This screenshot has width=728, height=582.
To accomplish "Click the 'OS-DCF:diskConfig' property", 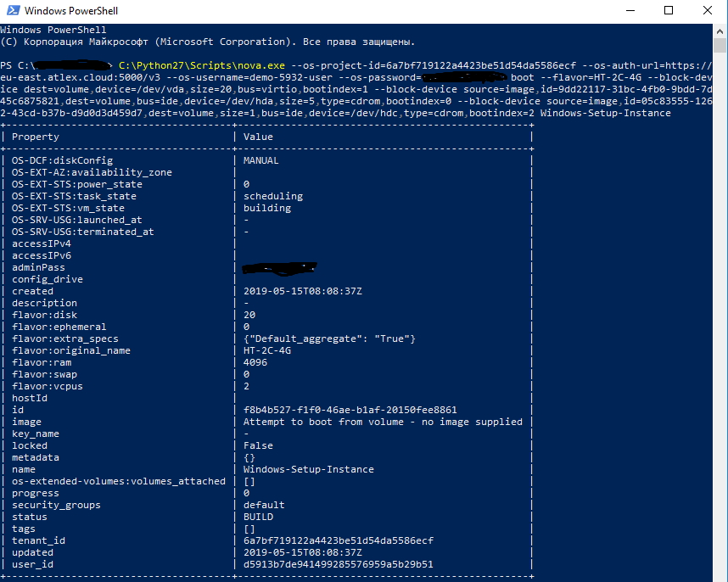I will [x=62, y=160].
